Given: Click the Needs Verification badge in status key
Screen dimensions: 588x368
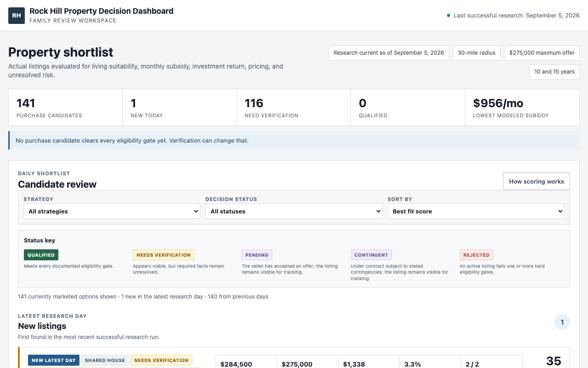Looking at the screenshot, I should [x=164, y=255].
